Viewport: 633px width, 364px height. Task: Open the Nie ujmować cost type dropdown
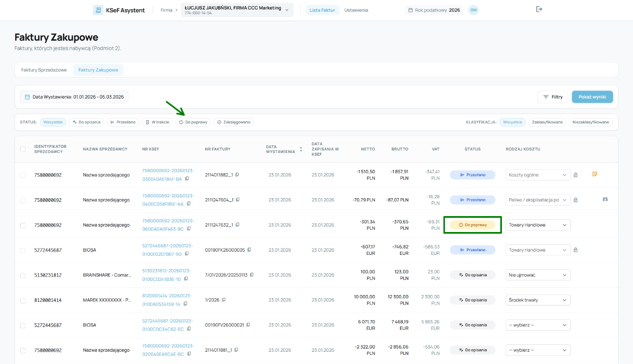point(538,275)
